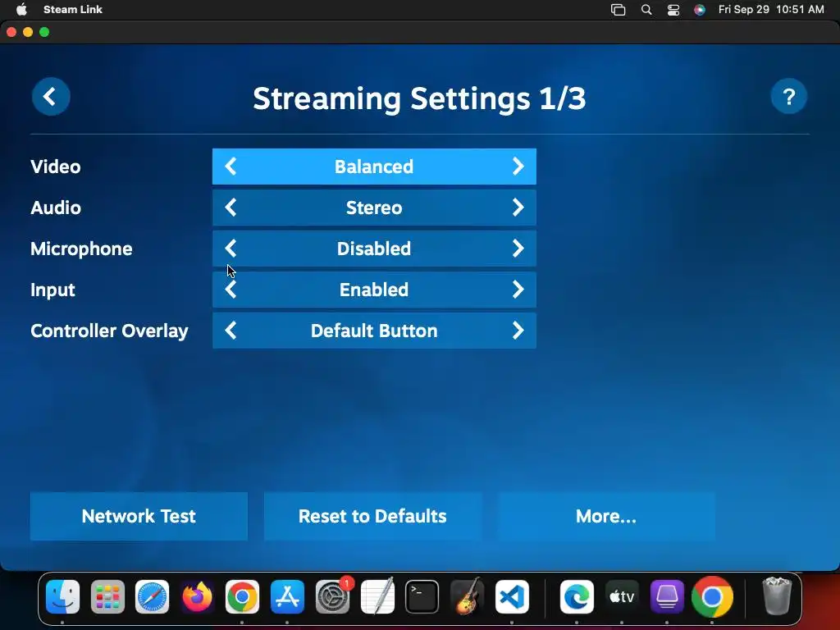Open Trash from the Dock
Viewport: 840px width, 630px height.
(x=777, y=596)
